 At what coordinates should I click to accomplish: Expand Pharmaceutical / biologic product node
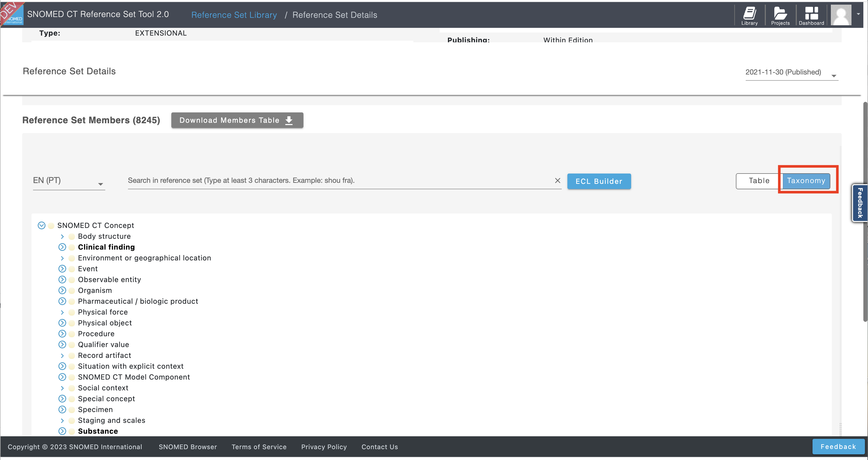[x=62, y=301]
